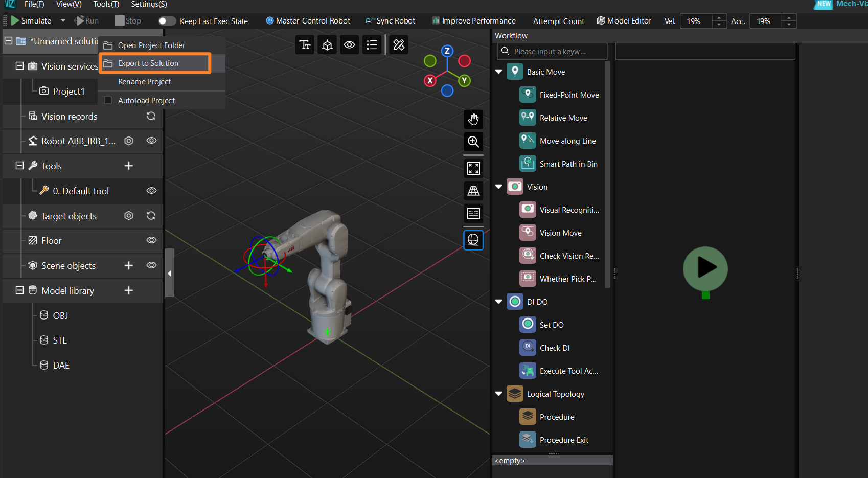This screenshot has width=868, height=478.
Task: Open the Simulate dropdown arrow
Action: tap(63, 21)
